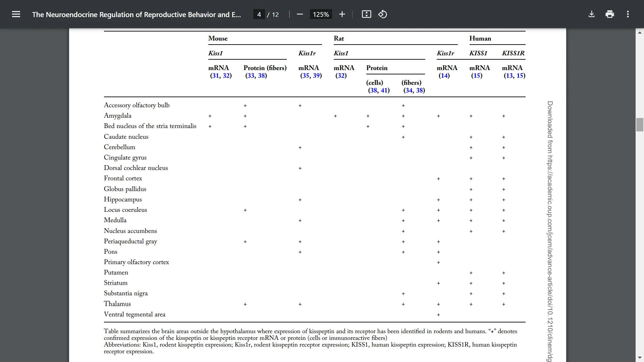Toggle fit to page icon

[x=366, y=14]
